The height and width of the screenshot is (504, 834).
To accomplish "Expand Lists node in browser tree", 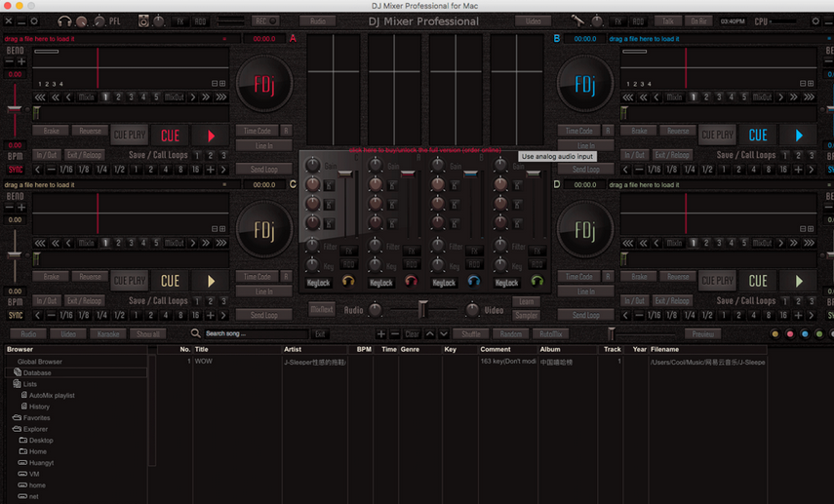I will point(30,384).
